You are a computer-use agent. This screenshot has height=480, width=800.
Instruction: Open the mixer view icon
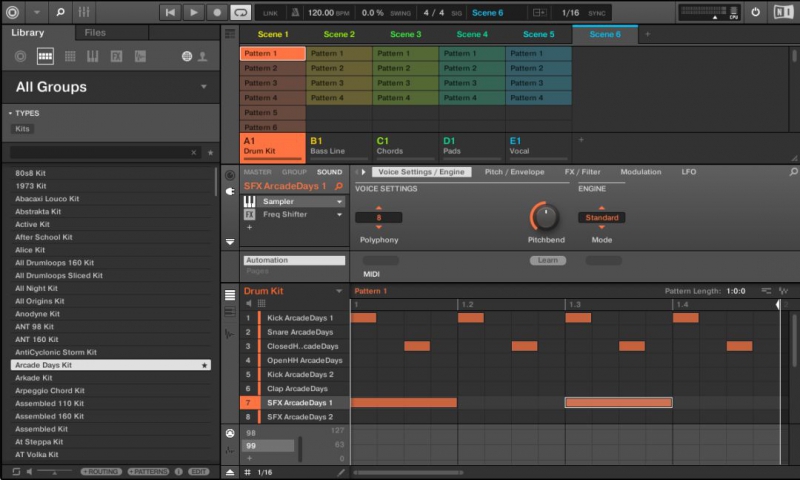tap(84, 12)
